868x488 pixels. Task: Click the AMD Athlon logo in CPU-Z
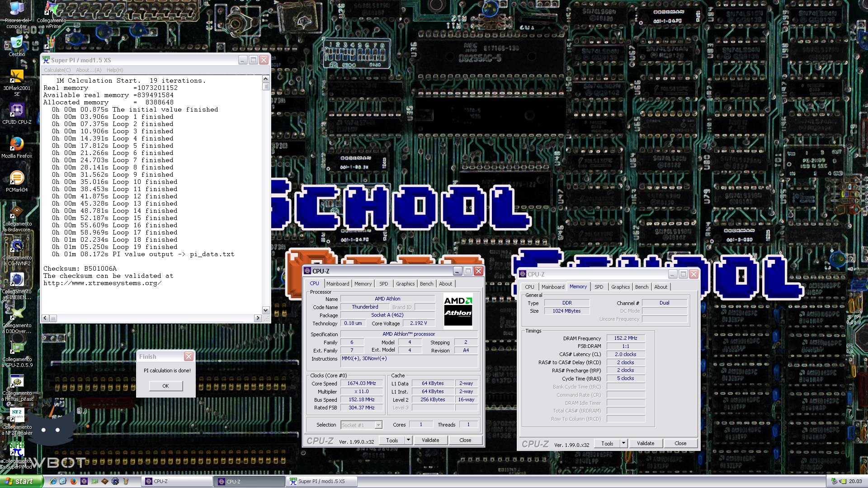(458, 310)
